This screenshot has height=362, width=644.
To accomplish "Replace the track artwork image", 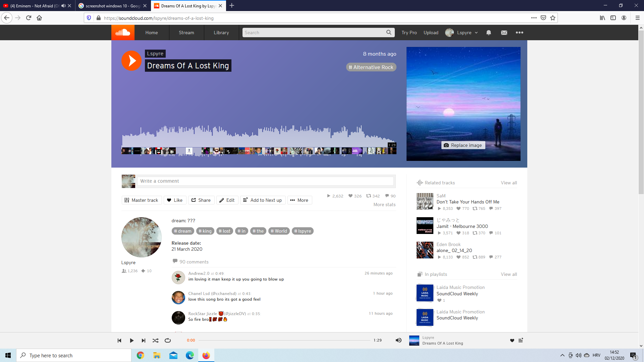I will click(x=463, y=145).
